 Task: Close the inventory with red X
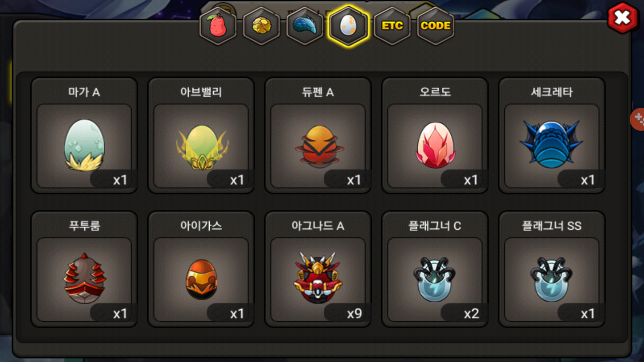pos(623,18)
